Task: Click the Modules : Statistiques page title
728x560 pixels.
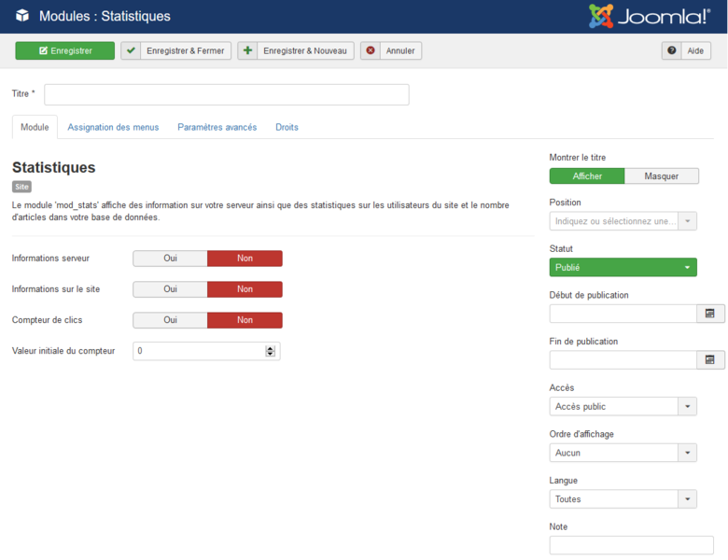Action: [x=105, y=16]
